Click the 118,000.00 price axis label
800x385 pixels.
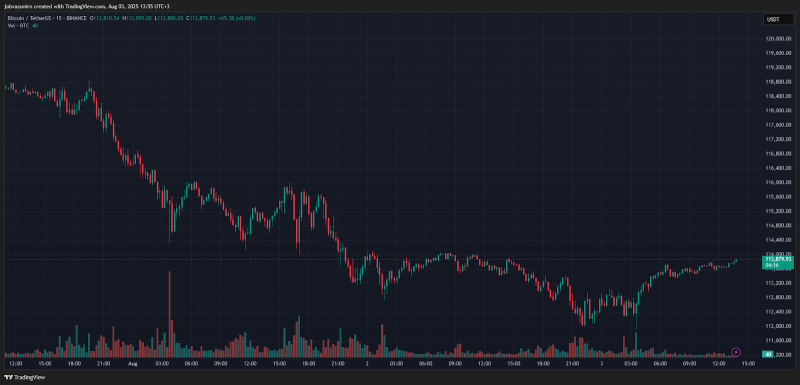778,111
